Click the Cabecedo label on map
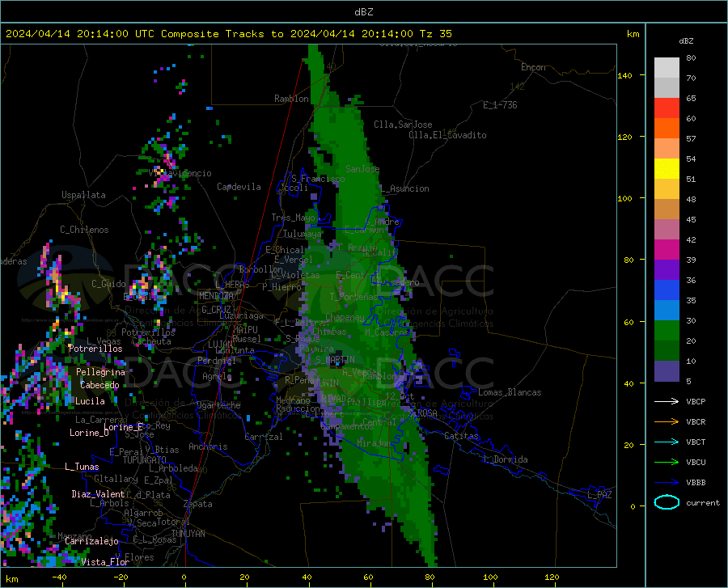The image size is (728, 588). click(99, 385)
